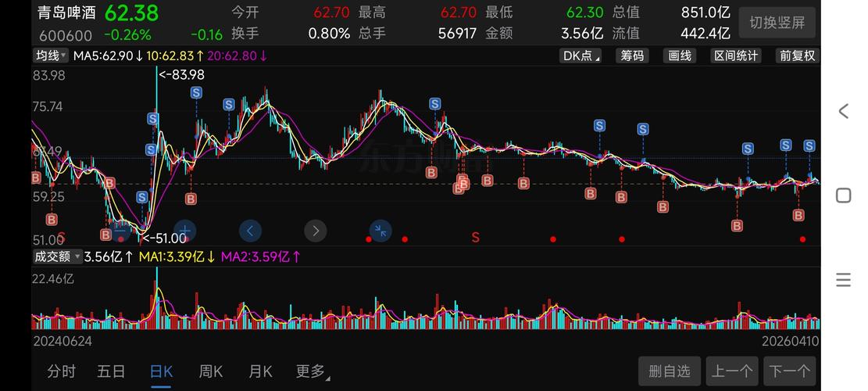The width and height of the screenshot is (868, 391).
Task: Select the 月K tab
Action: point(260,371)
